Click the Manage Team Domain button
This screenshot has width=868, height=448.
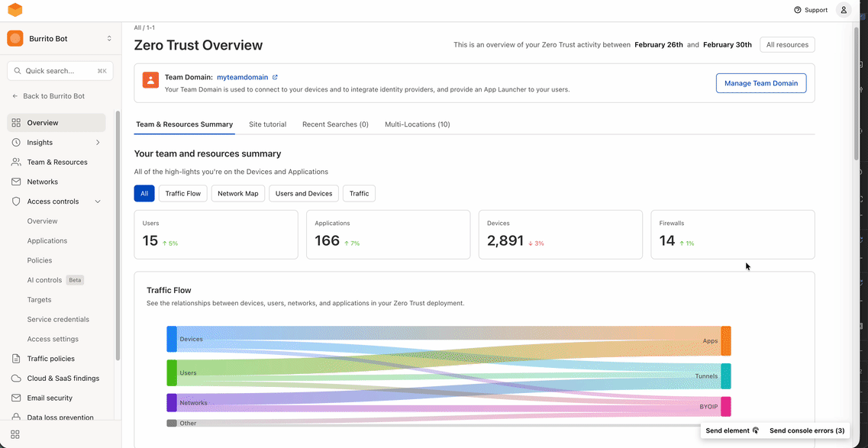761,82
